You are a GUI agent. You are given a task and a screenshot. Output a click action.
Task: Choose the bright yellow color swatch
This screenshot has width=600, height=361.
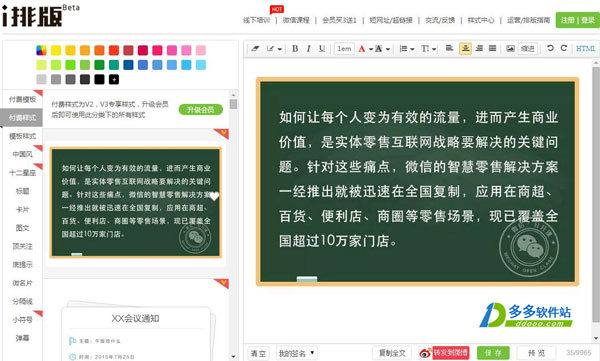[x=56, y=50]
